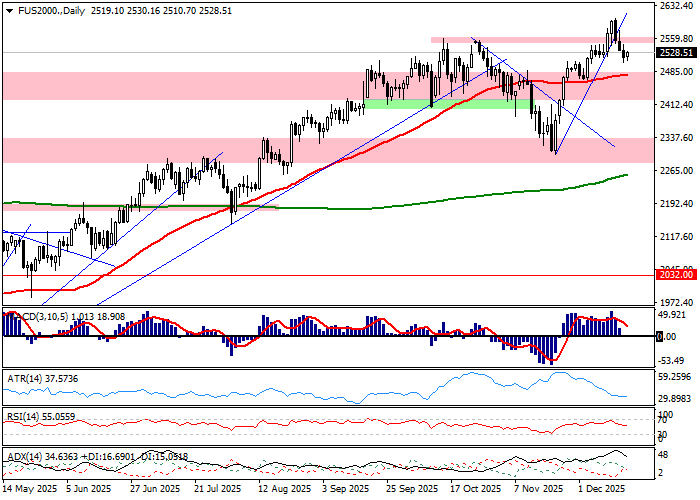Click the 1 Dec 2025 date label

604,489
